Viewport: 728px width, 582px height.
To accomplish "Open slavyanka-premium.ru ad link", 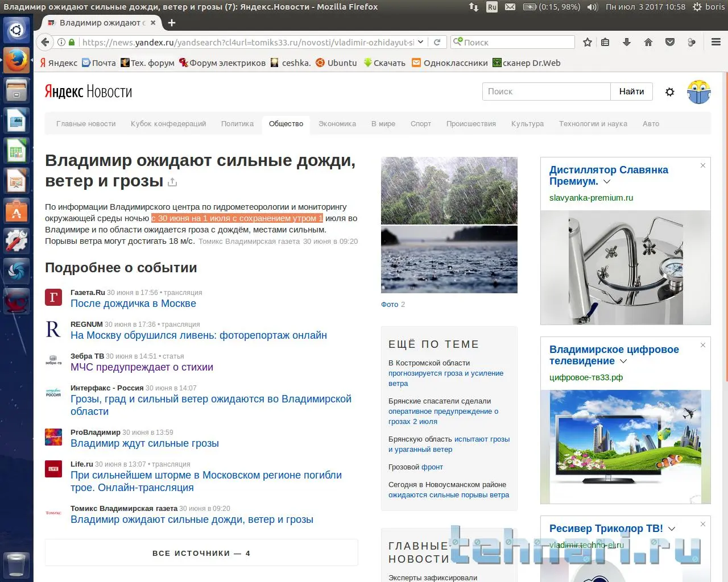I will (591, 198).
